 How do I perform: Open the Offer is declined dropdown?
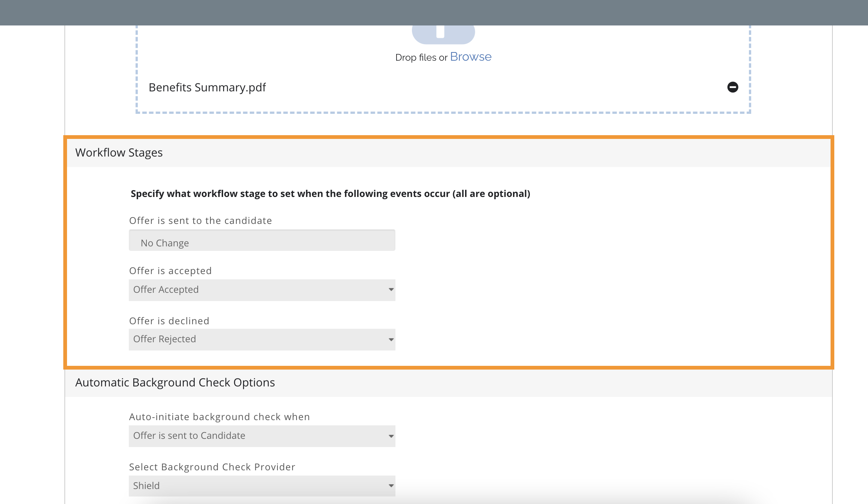pyautogui.click(x=262, y=339)
